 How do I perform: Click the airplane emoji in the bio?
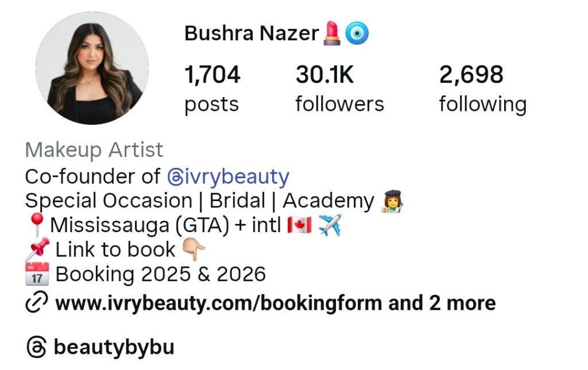tap(330, 225)
